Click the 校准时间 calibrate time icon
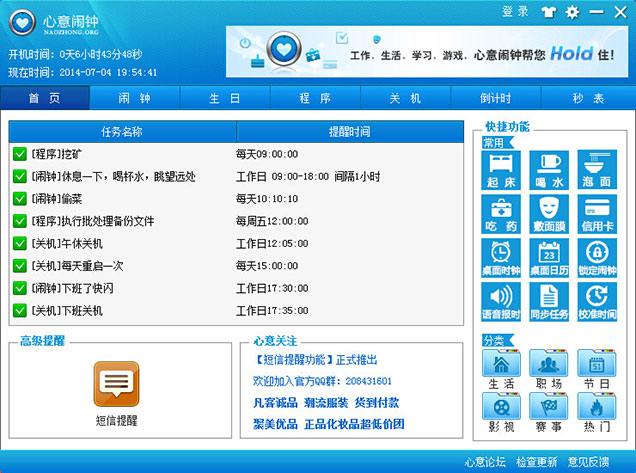636x473 pixels. tap(597, 301)
